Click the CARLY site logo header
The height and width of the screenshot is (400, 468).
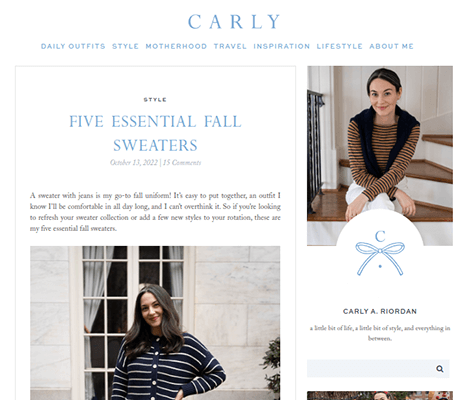point(234,22)
